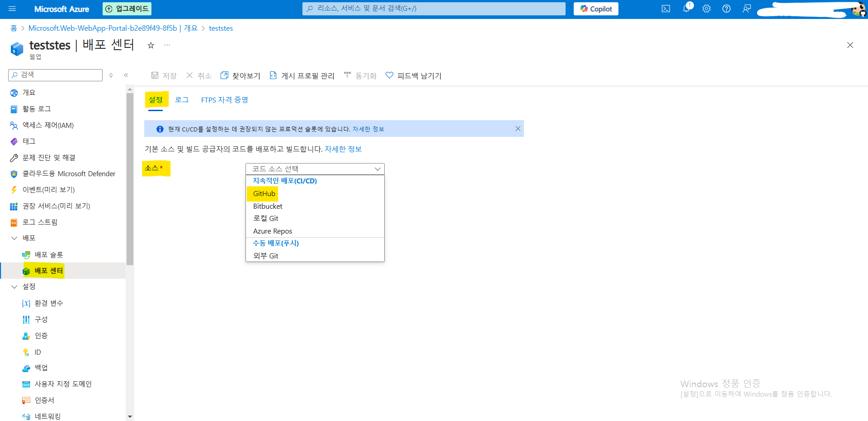
Task: Select GitHub from the source list
Action: point(315,194)
